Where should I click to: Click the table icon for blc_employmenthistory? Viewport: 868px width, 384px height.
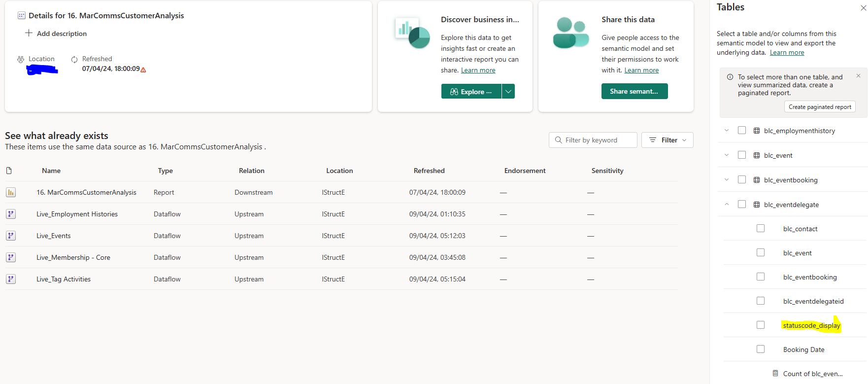point(757,131)
